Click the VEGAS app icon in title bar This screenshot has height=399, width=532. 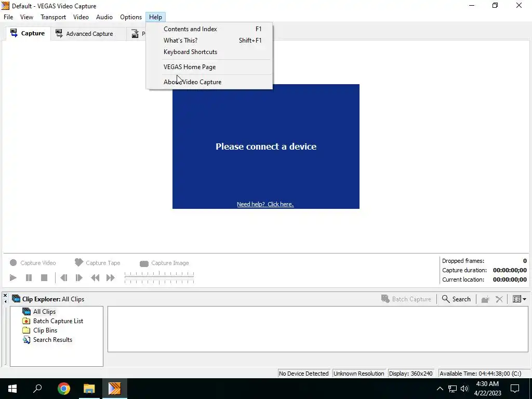(5, 6)
